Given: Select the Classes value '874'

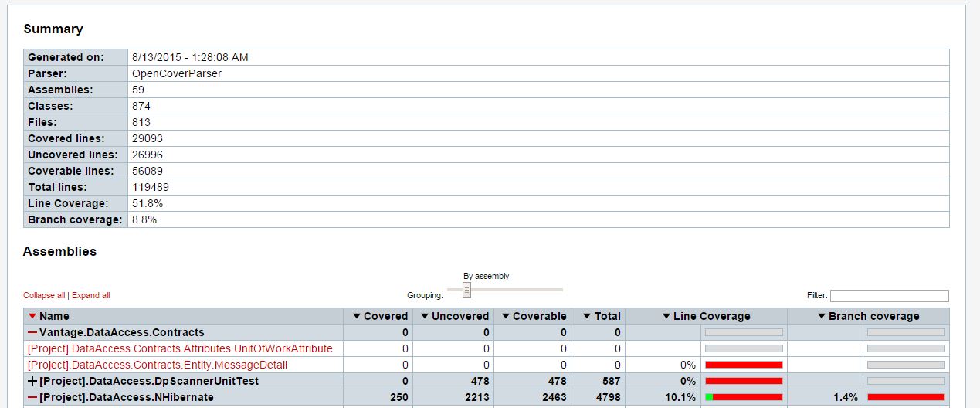Looking at the screenshot, I should click(x=141, y=106).
